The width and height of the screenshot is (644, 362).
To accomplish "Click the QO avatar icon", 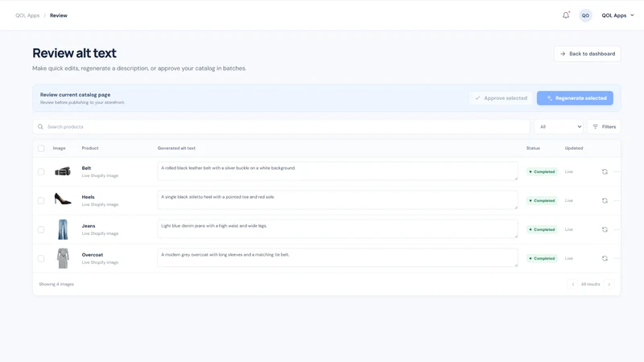I will point(585,15).
